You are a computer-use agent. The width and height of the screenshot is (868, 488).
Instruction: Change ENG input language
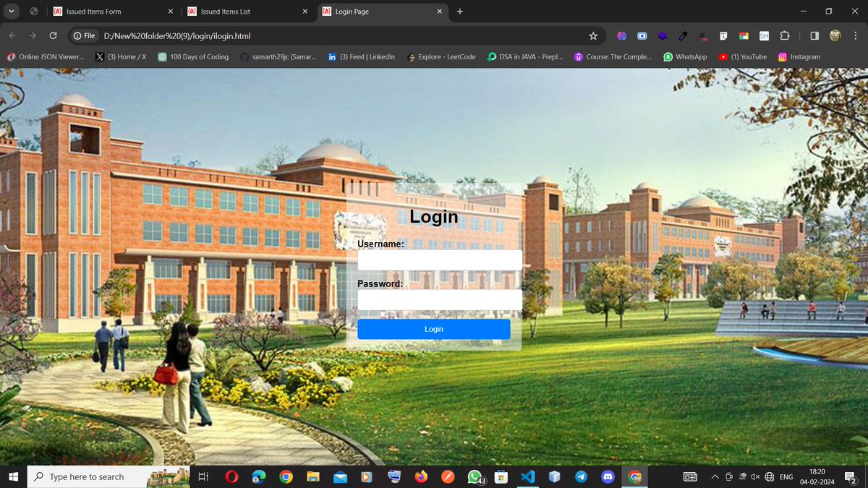(786, 476)
